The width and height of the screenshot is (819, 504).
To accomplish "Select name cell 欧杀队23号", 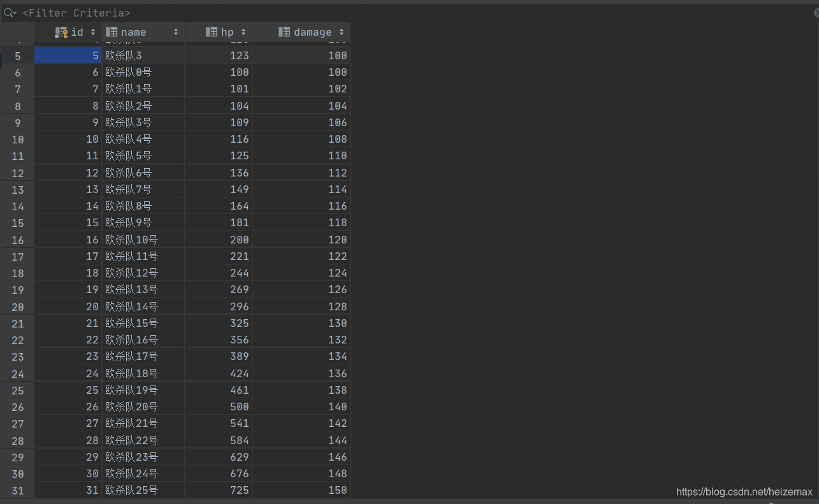I will pyautogui.click(x=143, y=457).
